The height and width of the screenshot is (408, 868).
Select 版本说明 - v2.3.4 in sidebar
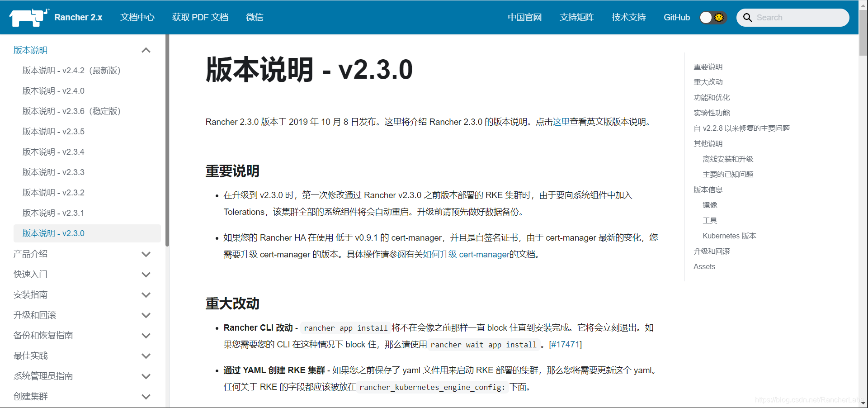pos(87,152)
